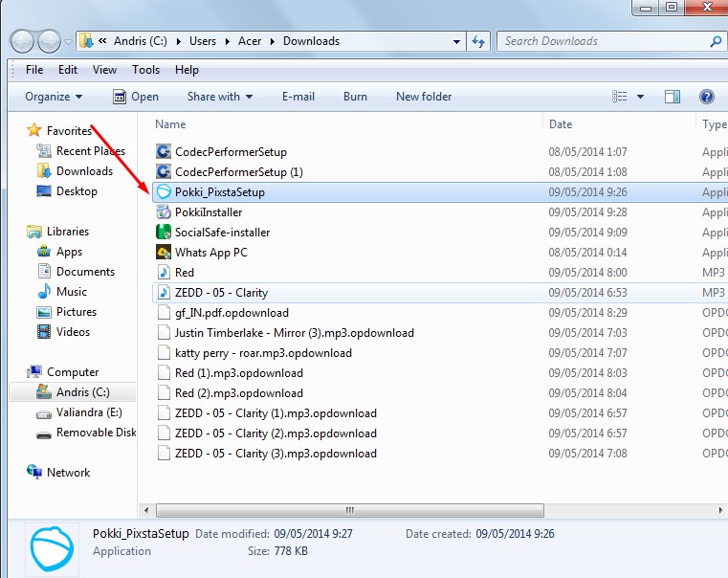Click the Music library note icon

[44, 291]
